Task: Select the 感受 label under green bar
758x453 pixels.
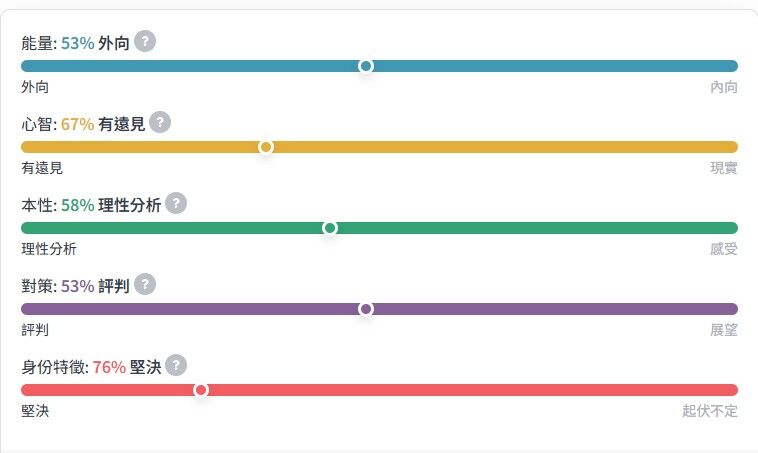Action: pos(724,249)
